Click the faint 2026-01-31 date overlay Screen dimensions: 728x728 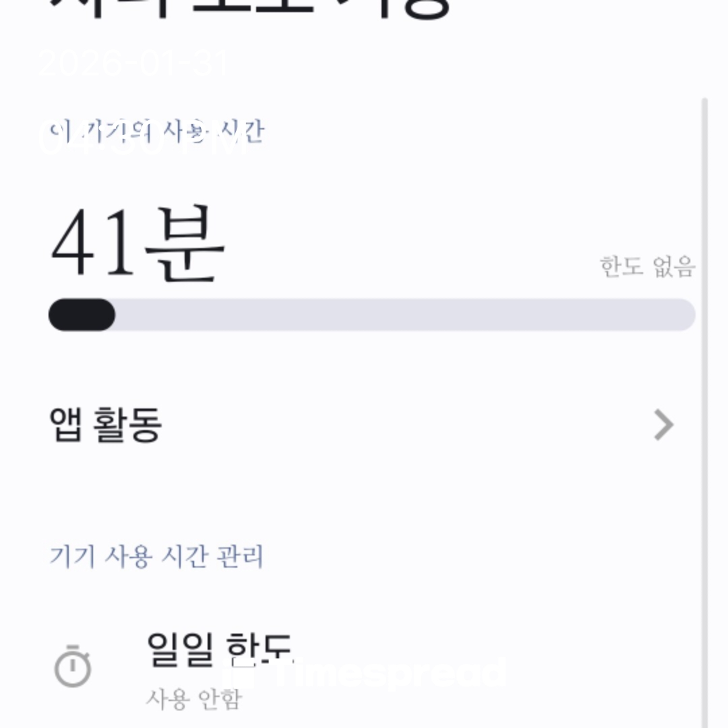135,63
